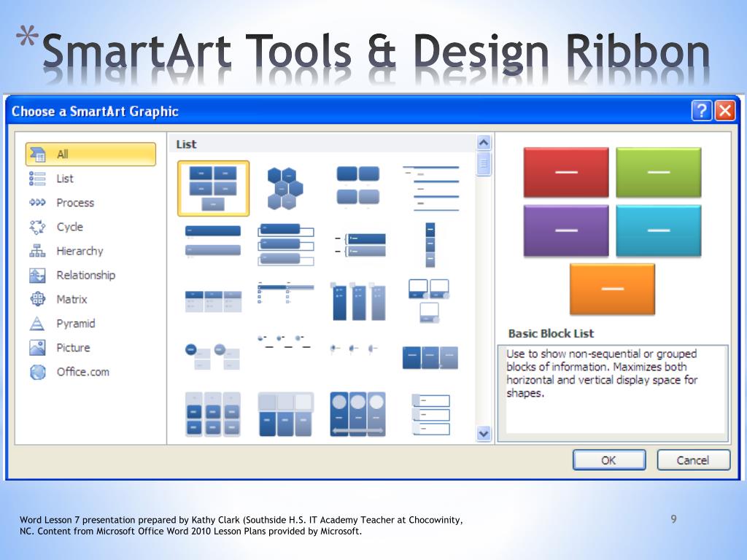Click the layout description text box
The height and width of the screenshot is (560, 747).
[613, 393]
